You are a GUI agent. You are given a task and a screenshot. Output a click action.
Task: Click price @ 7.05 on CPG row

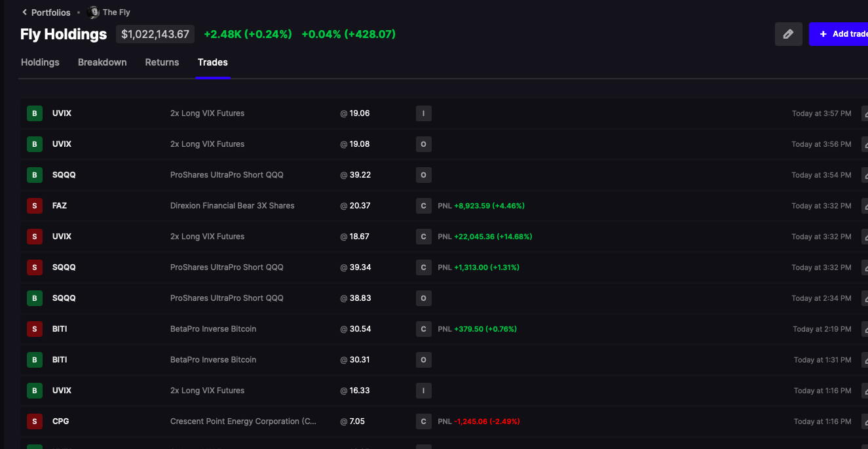pyautogui.click(x=351, y=421)
